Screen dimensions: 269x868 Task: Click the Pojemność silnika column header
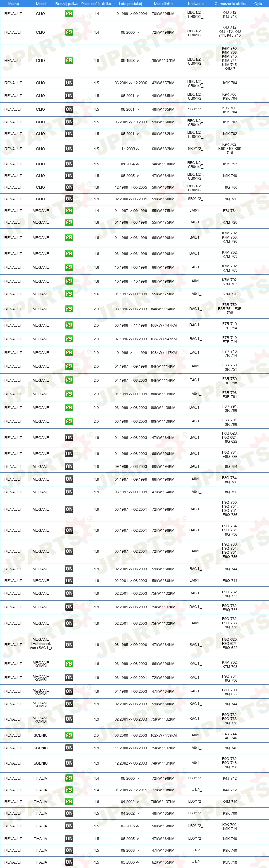[96, 4]
